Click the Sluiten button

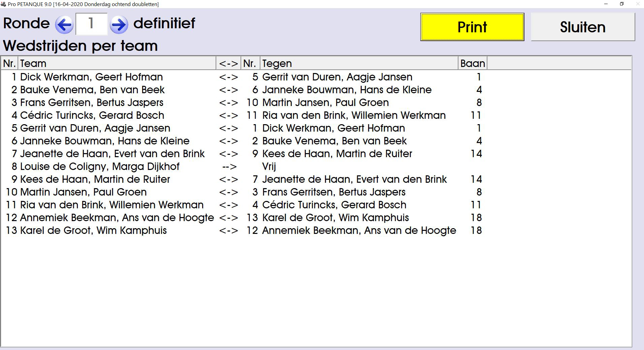(583, 27)
